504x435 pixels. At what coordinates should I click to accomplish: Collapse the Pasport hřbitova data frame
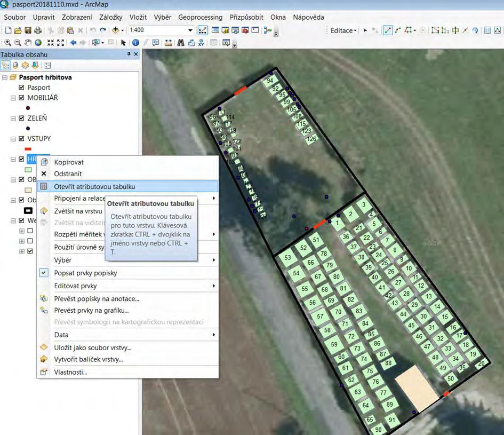click(4, 77)
